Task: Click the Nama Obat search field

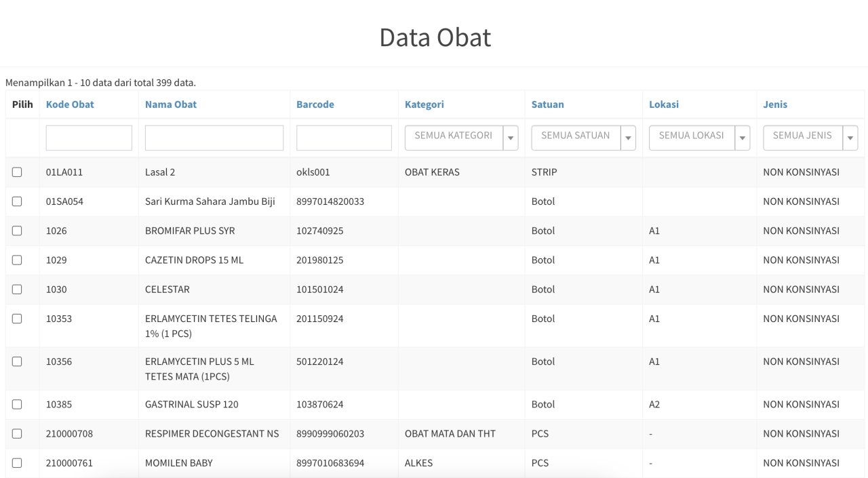Action: pos(214,138)
